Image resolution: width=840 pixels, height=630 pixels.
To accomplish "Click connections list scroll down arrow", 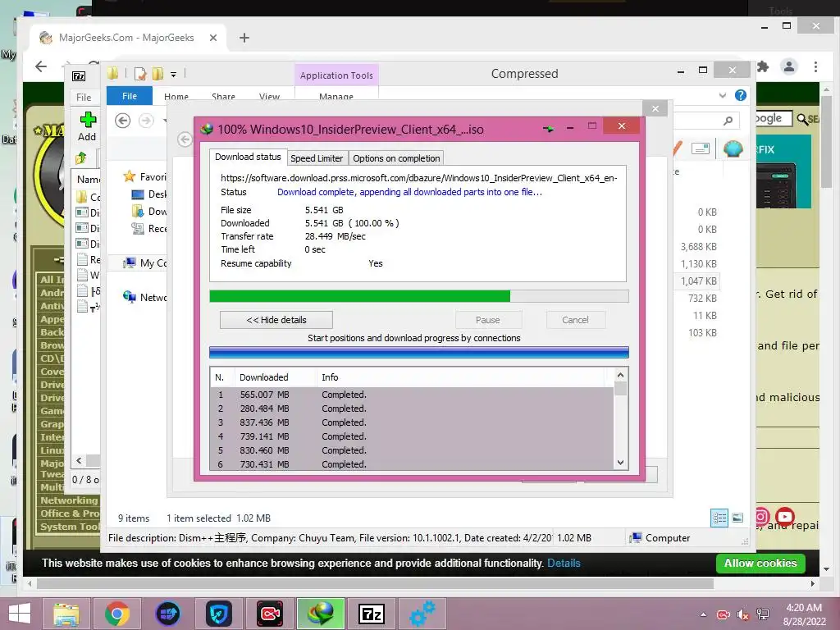I will pyautogui.click(x=620, y=463).
